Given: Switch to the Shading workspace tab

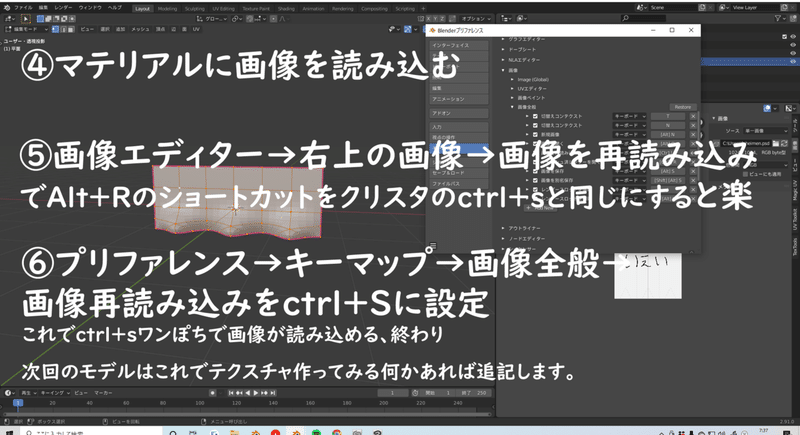Looking at the screenshot, I should pos(286,9).
